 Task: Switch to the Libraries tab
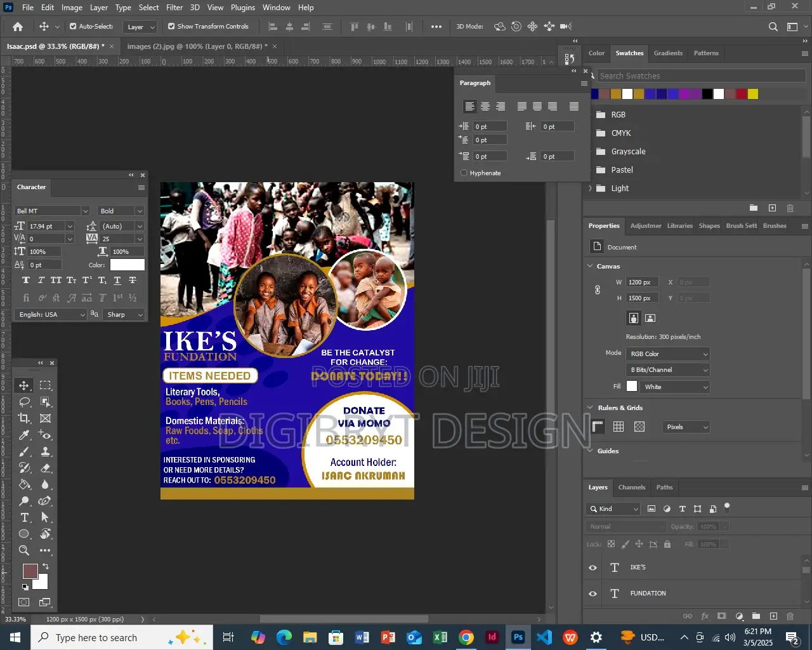(680, 226)
